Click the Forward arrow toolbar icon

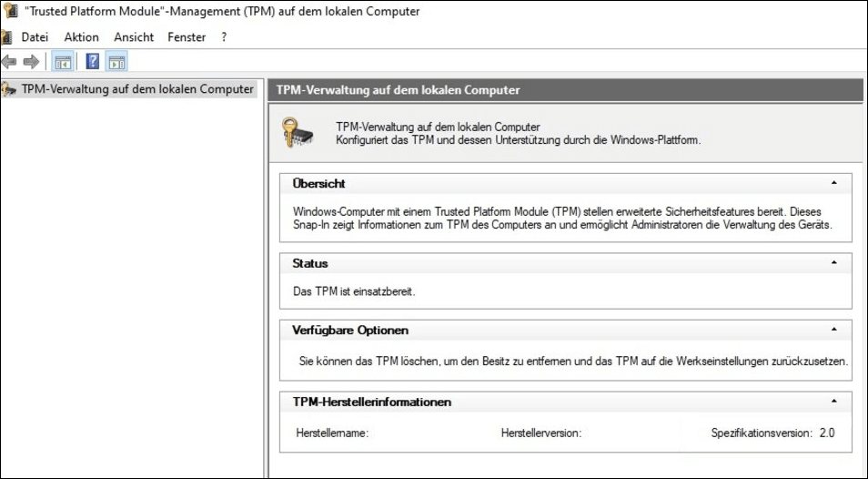tap(31, 61)
